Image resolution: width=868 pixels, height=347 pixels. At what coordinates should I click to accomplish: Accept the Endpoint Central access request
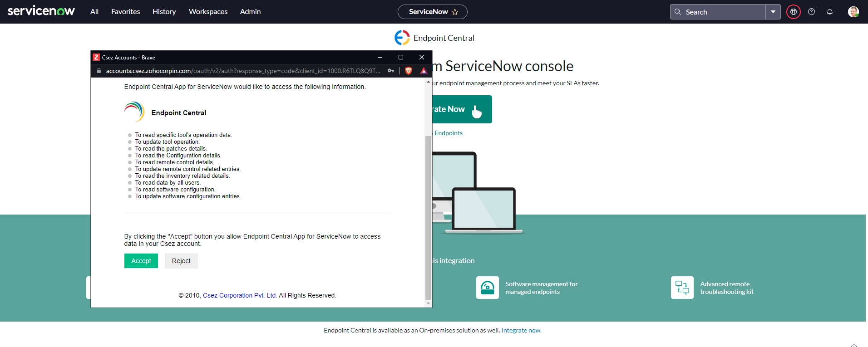click(x=141, y=261)
